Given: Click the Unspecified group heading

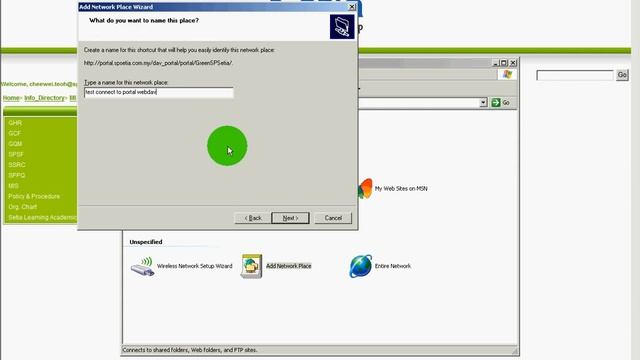Looking at the screenshot, I should (x=146, y=242).
